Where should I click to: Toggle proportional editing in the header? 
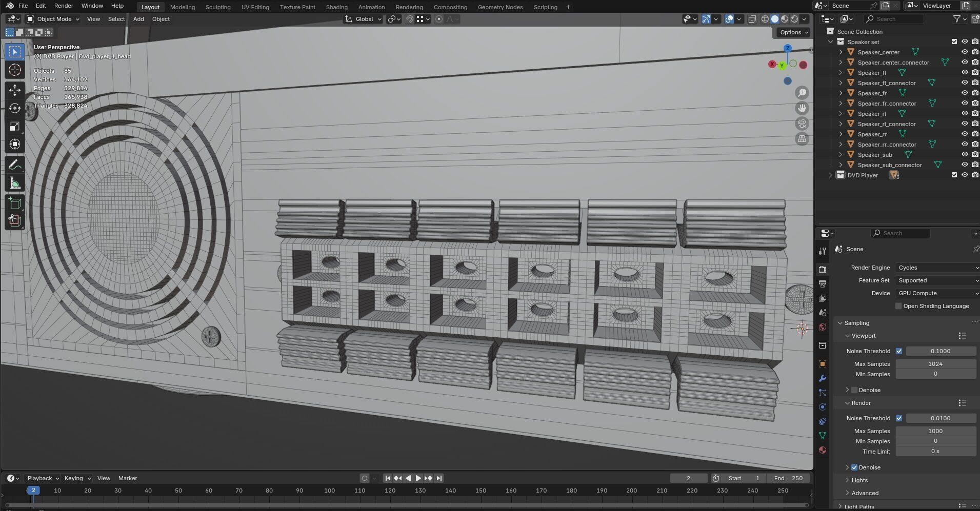(439, 19)
